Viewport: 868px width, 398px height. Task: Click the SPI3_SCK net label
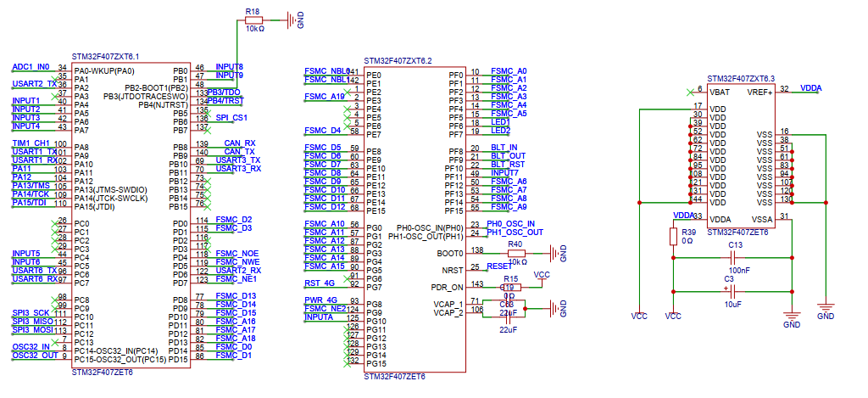[x=31, y=313]
